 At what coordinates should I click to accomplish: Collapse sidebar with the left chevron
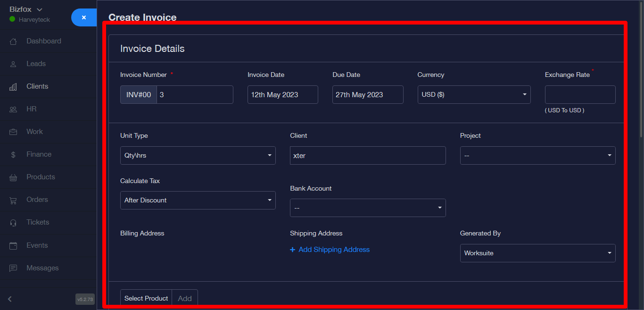(10, 299)
